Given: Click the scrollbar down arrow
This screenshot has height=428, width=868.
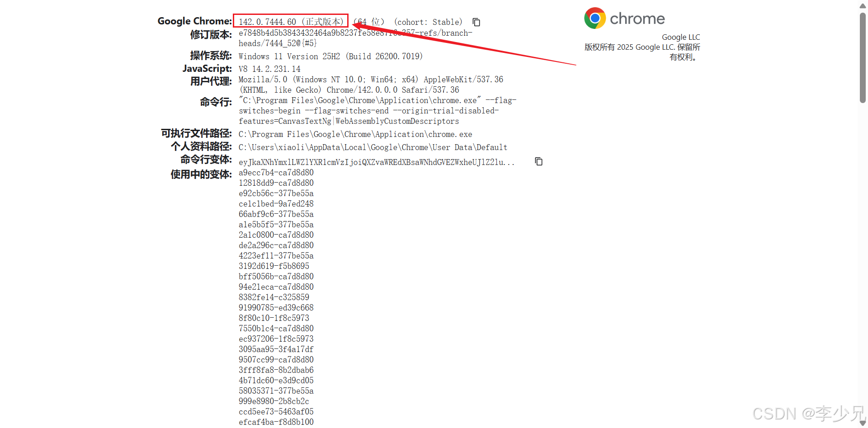Looking at the screenshot, I should tap(863, 423).
